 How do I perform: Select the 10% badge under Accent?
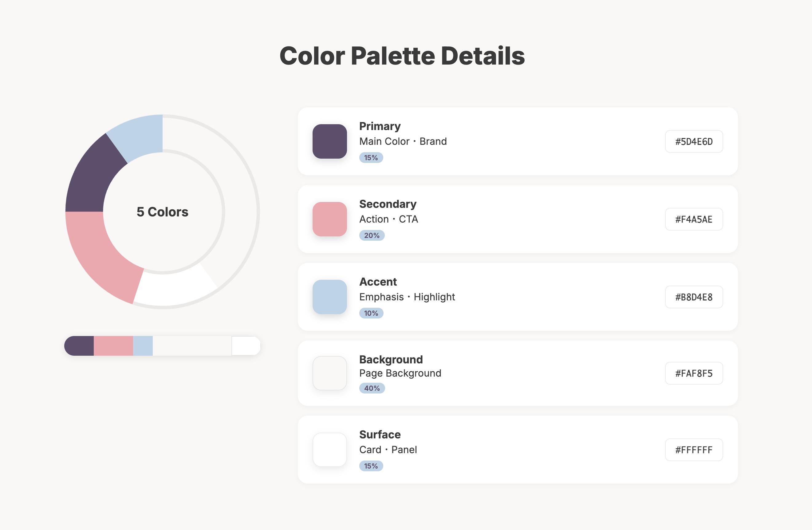[371, 313]
